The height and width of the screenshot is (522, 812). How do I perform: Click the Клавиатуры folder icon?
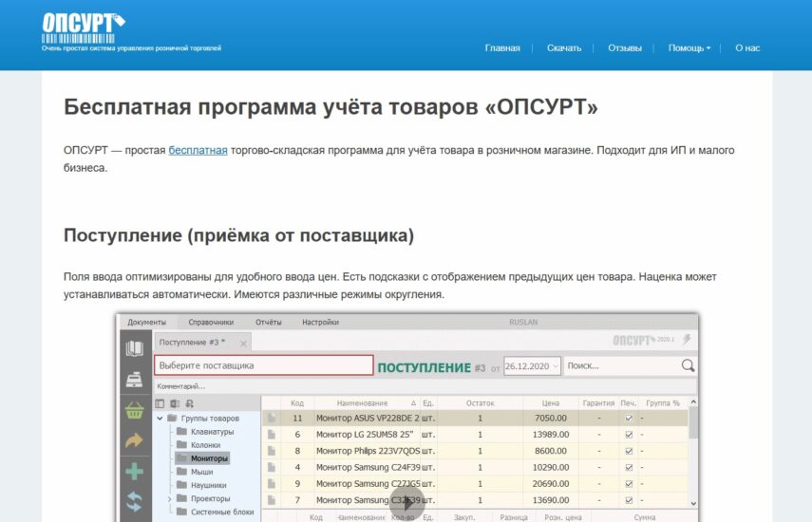[181, 431]
